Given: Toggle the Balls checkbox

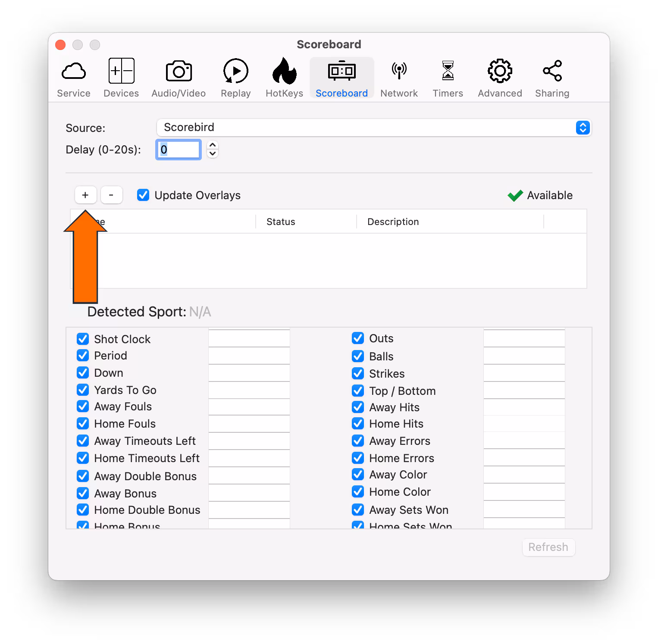Looking at the screenshot, I should pos(358,356).
